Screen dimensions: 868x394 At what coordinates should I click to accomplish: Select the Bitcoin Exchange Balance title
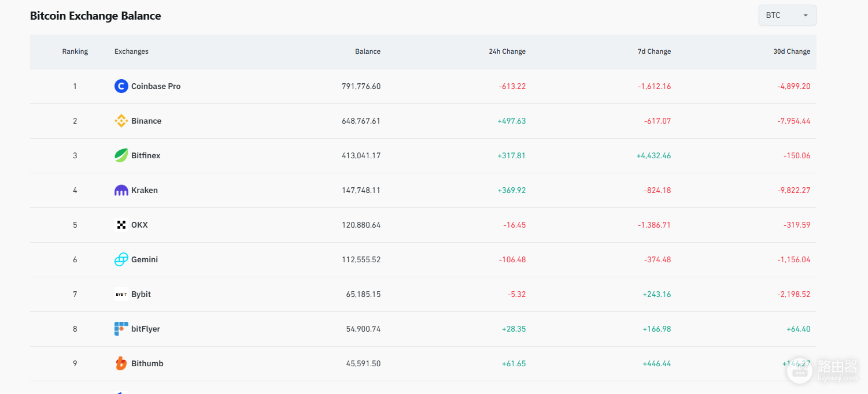click(x=95, y=16)
